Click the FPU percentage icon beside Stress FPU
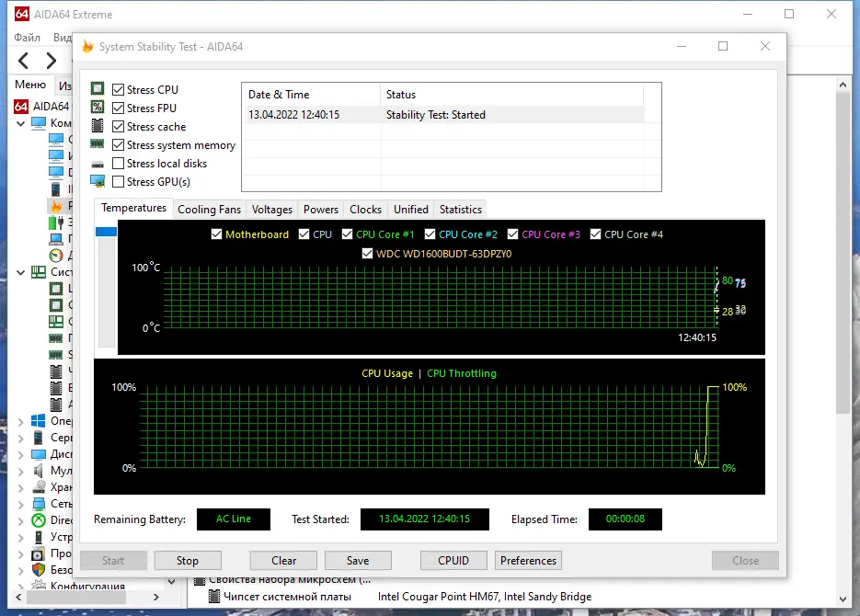Image resolution: width=860 pixels, height=616 pixels. pyautogui.click(x=97, y=108)
